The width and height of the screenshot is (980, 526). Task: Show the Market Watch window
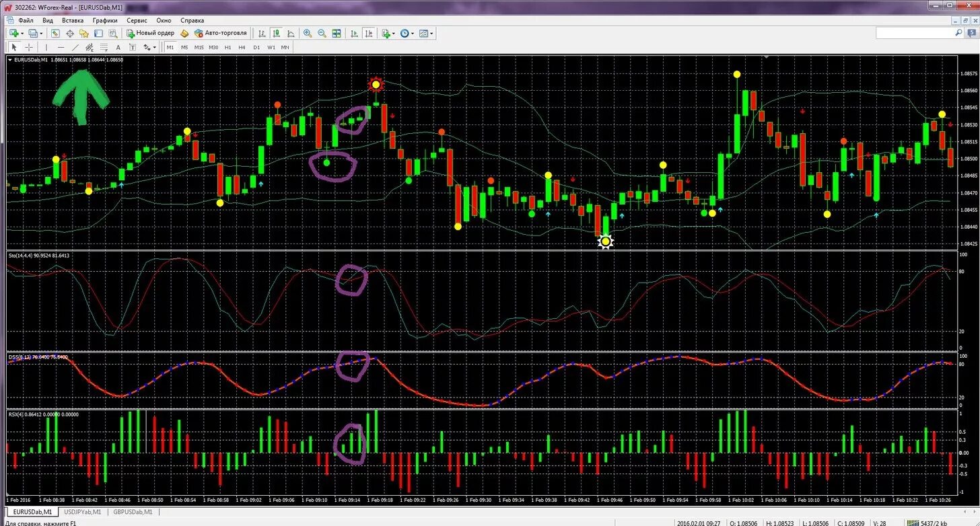[55, 33]
